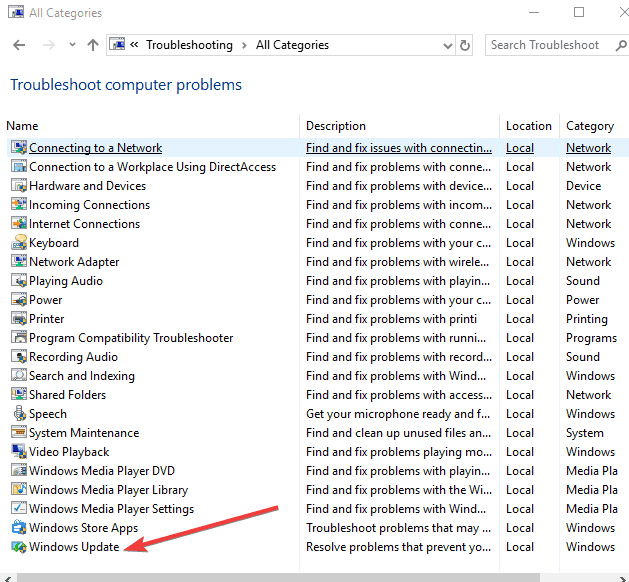
Task: Open the Hardware and Devices troubleshooter
Action: [x=87, y=186]
